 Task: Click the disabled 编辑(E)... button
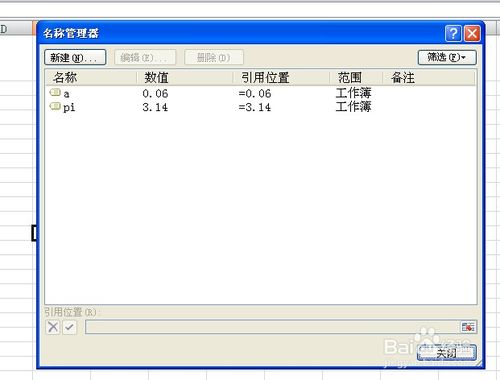pyautogui.click(x=145, y=57)
